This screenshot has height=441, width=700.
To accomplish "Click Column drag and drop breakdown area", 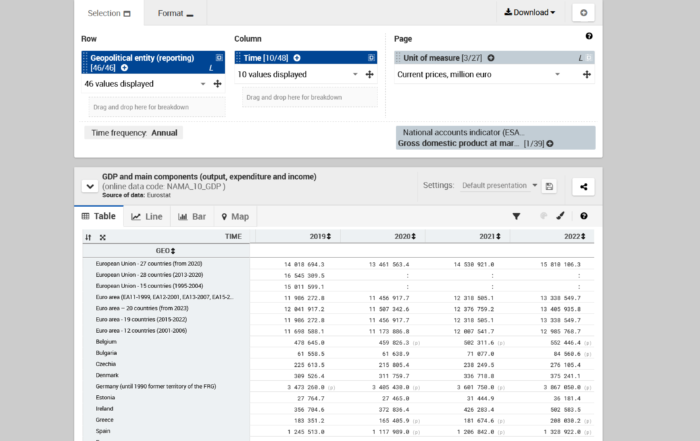I will [310, 97].
